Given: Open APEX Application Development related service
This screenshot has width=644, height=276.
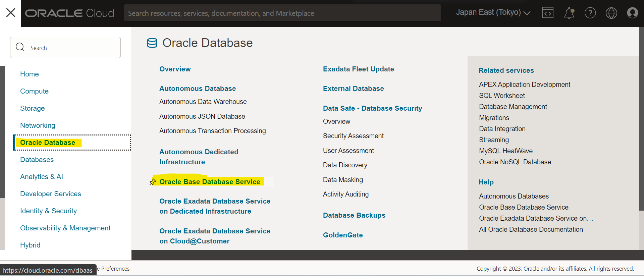Looking at the screenshot, I should pos(525,85).
